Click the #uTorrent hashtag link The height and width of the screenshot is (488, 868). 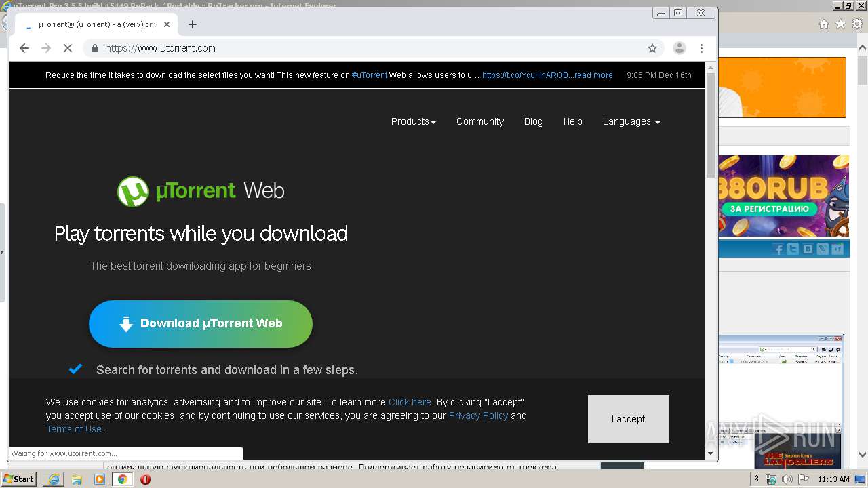coord(370,75)
